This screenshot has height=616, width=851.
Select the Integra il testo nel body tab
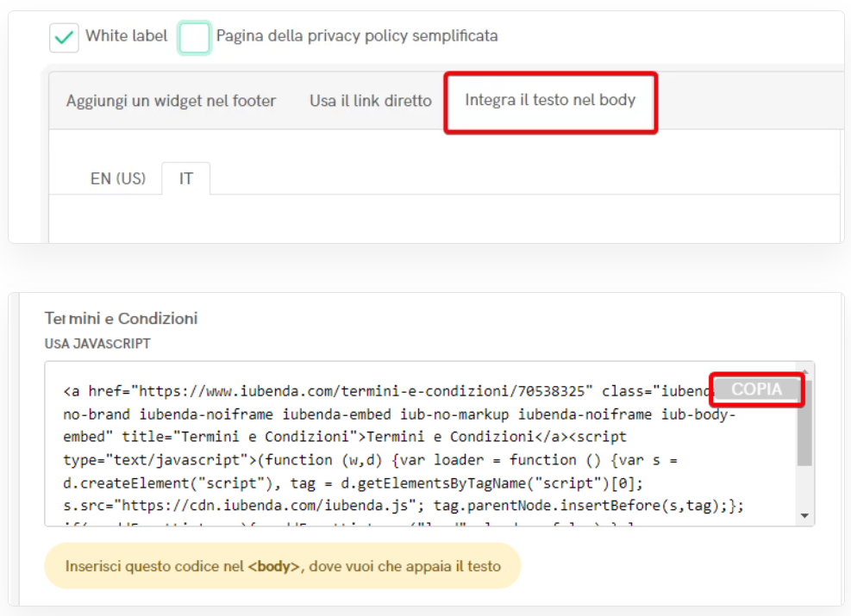550,101
